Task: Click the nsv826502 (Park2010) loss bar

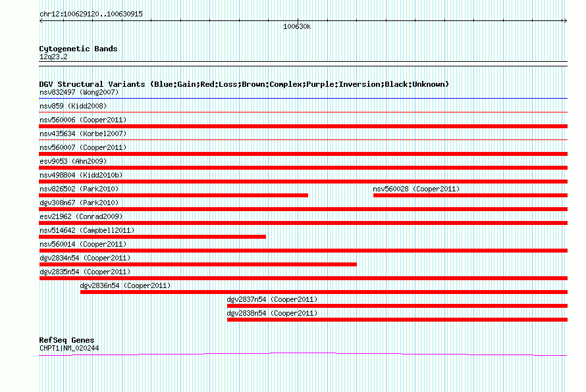Action: point(173,195)
